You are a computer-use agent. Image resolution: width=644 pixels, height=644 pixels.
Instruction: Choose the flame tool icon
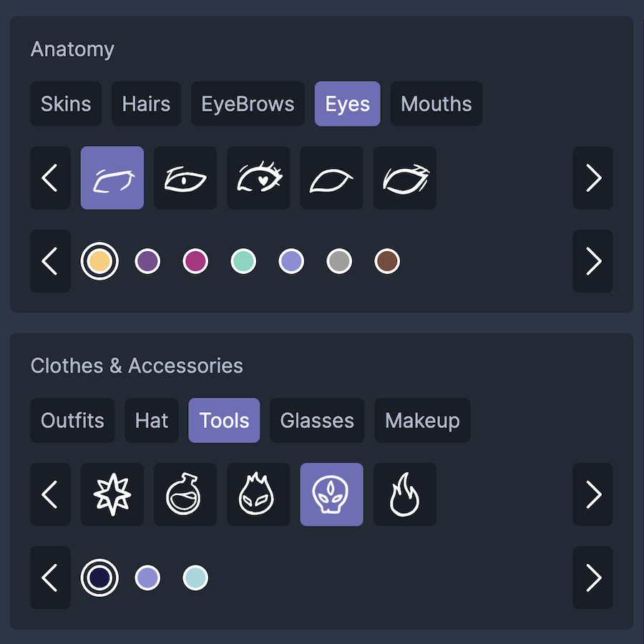tap(405, 494)
